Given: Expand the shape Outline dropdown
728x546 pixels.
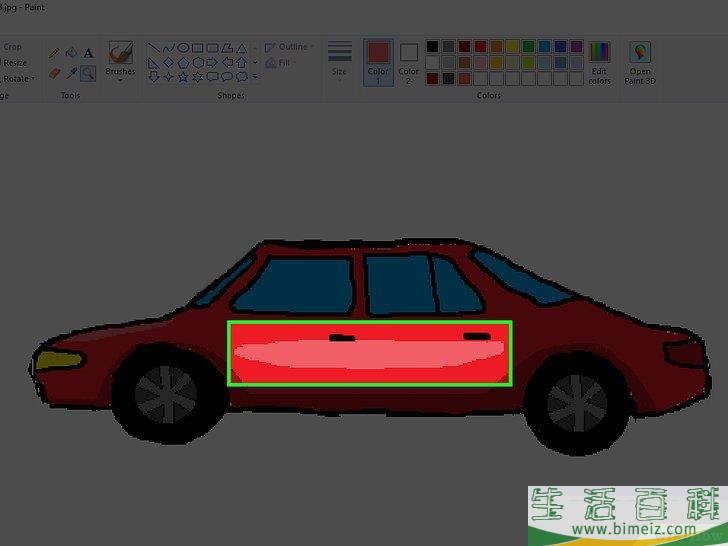Looking at the screenshot, I should click(290, 47).
